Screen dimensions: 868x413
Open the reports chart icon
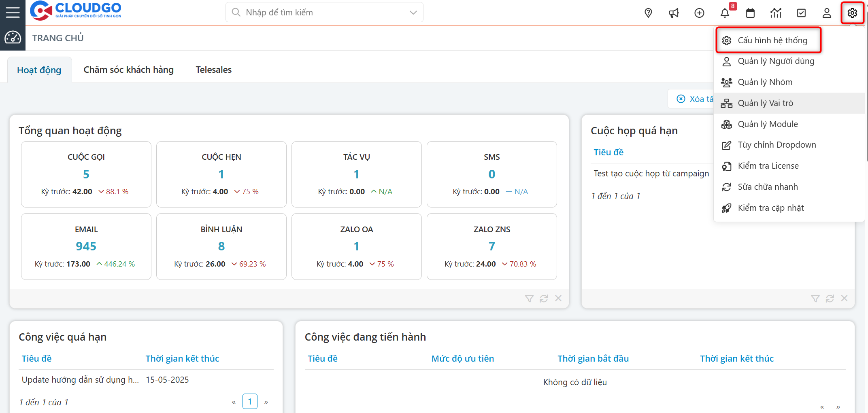776,13
